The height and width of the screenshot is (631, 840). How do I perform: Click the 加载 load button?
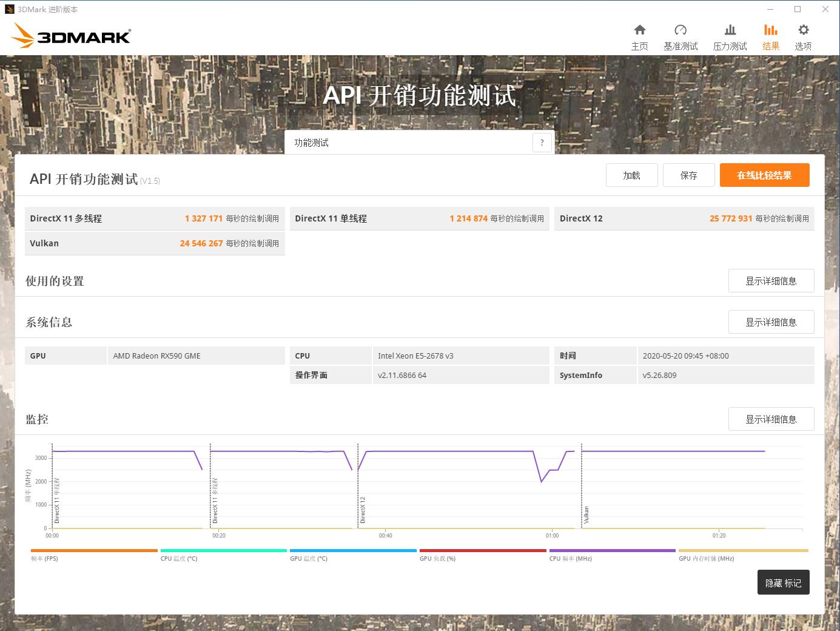tap(631, 175)
